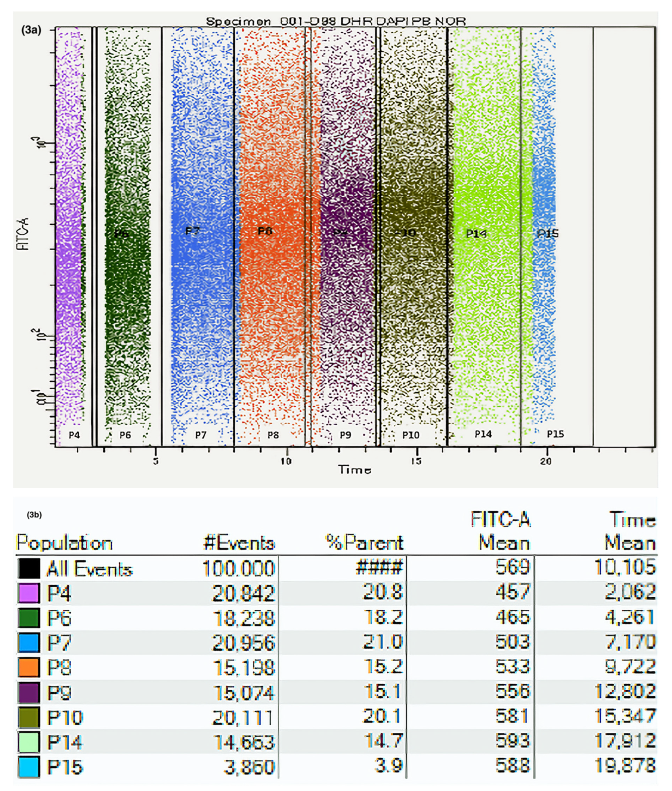The image size is (672, 791).
Task: Click the light green P14 color swatch
Action: tap(28, 742)
